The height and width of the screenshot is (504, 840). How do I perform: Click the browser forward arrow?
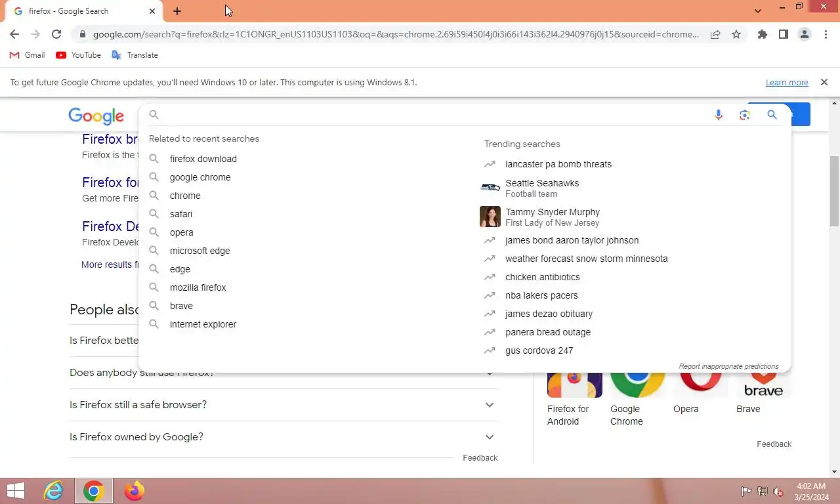pos(35,34)
